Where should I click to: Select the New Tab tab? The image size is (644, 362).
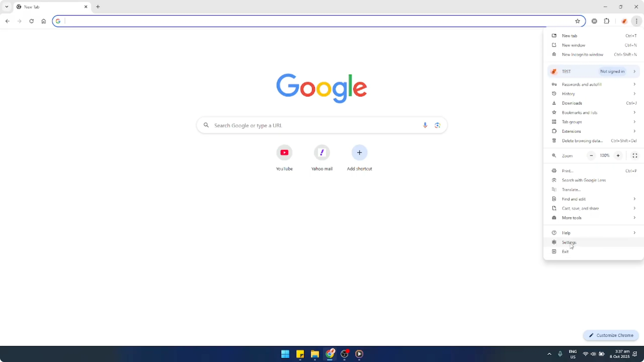[x=52, y=7]
